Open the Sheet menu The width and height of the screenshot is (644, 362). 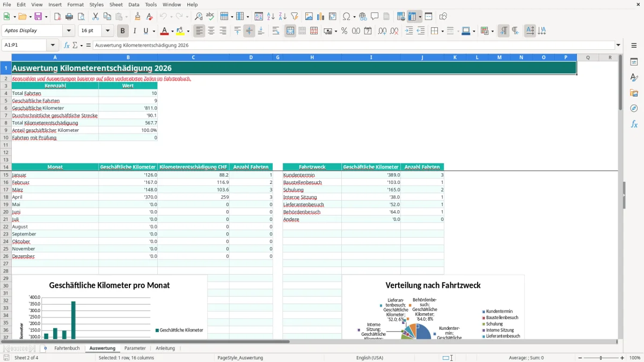point(116,4)
